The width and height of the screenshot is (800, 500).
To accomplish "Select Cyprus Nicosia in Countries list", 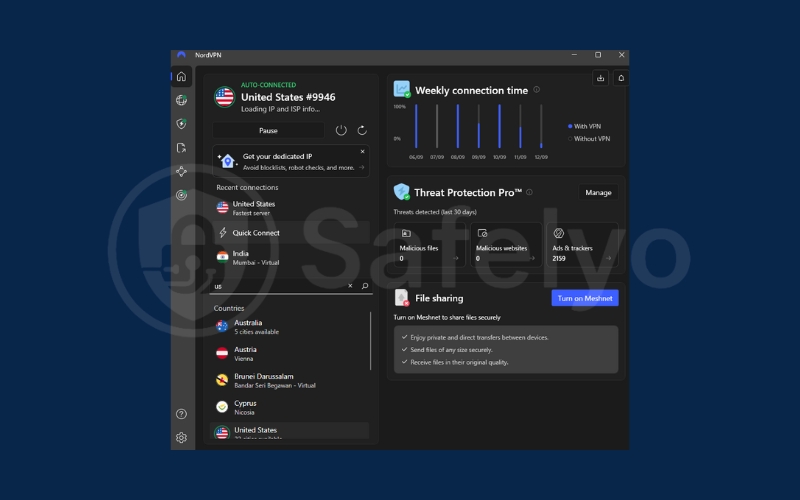I will point(289,407).
